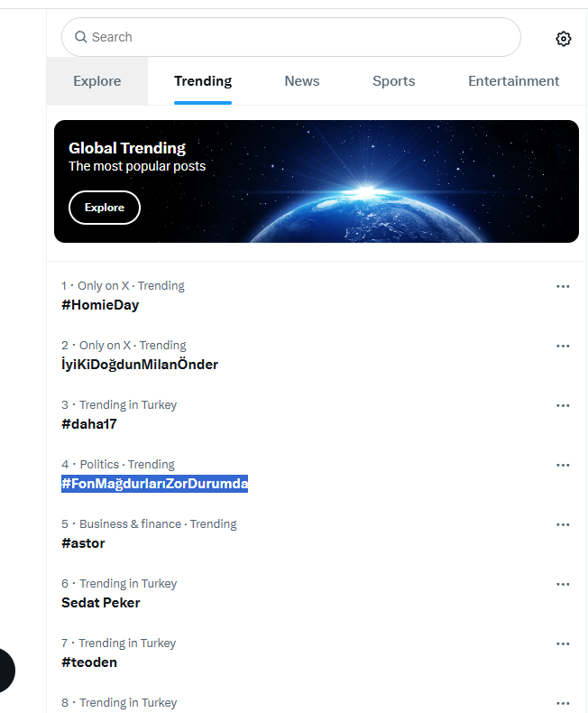Focus the Search input field
This screenshot has height=713, width=588.
click(x=290, y=37)
